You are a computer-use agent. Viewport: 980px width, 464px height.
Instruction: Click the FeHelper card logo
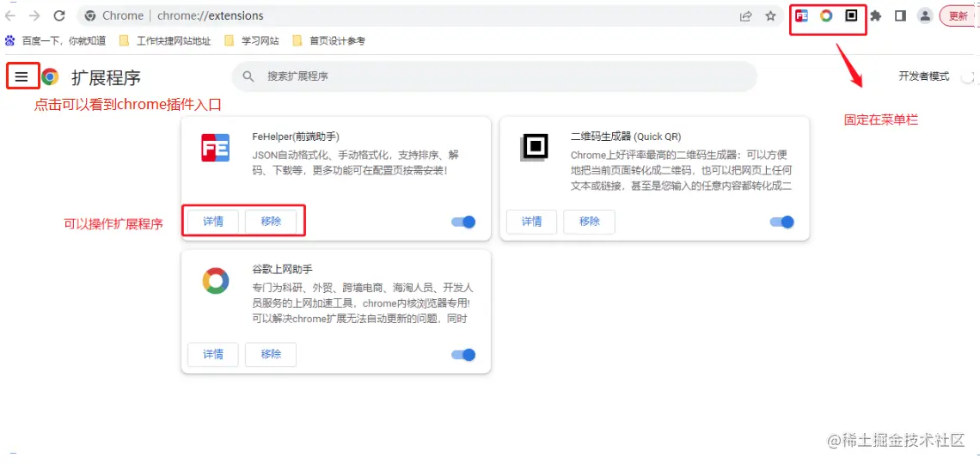[215, 148]
